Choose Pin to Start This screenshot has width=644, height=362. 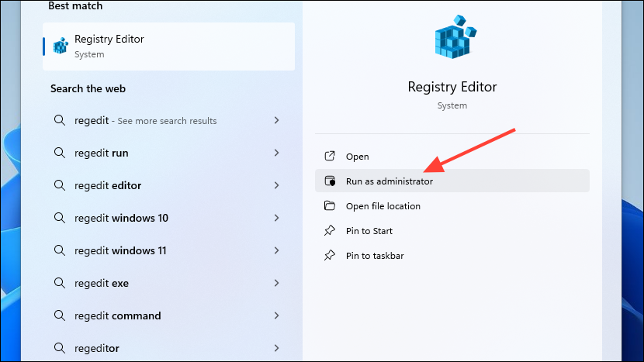(452, 231)
